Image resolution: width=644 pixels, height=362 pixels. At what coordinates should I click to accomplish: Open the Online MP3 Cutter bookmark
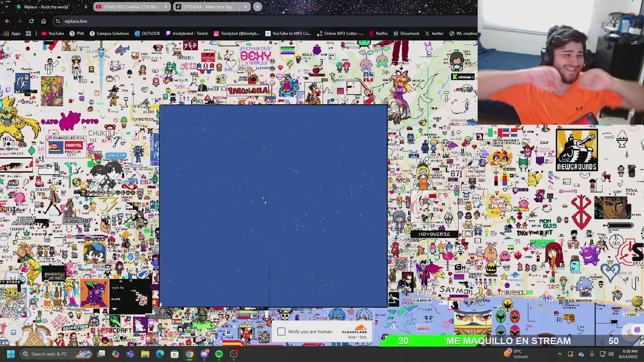[x=340, y=34]
